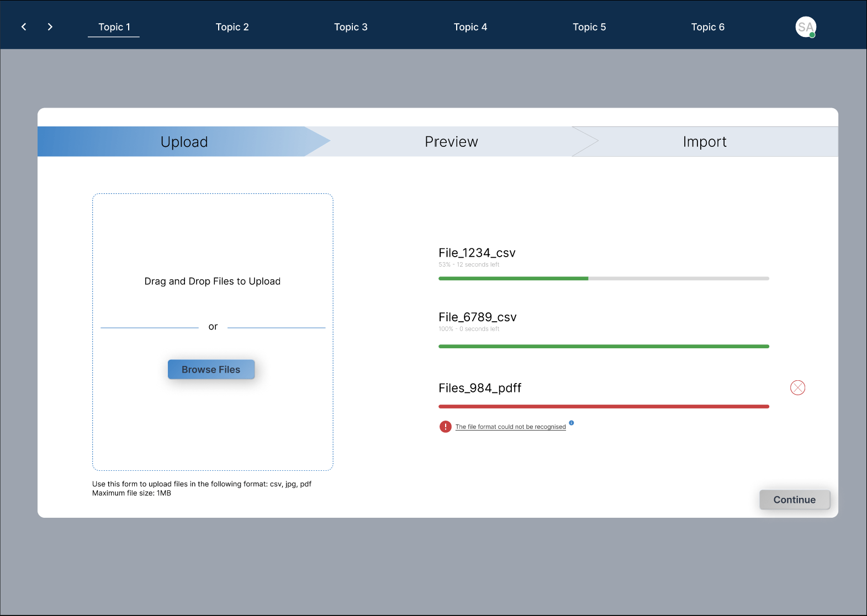Screen dimensions: 867x616
Task: Click the Maximum file size: 1MB note
Action: point(131,493)
